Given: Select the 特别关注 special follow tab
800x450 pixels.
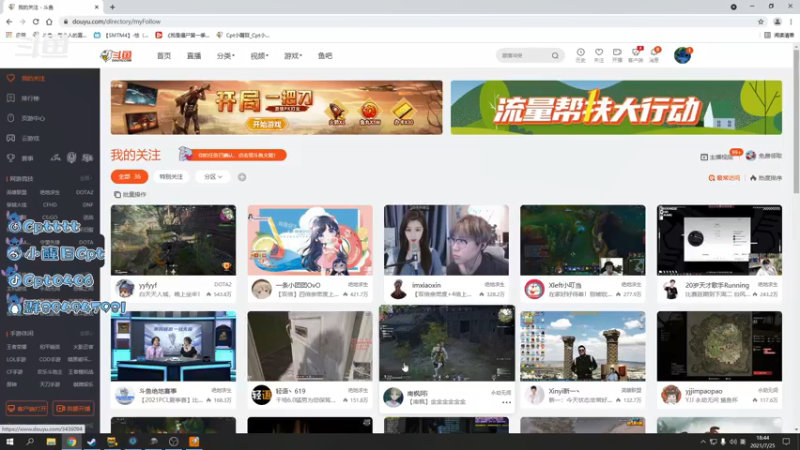Looking at the screenshot, I should tap(171, 177).
